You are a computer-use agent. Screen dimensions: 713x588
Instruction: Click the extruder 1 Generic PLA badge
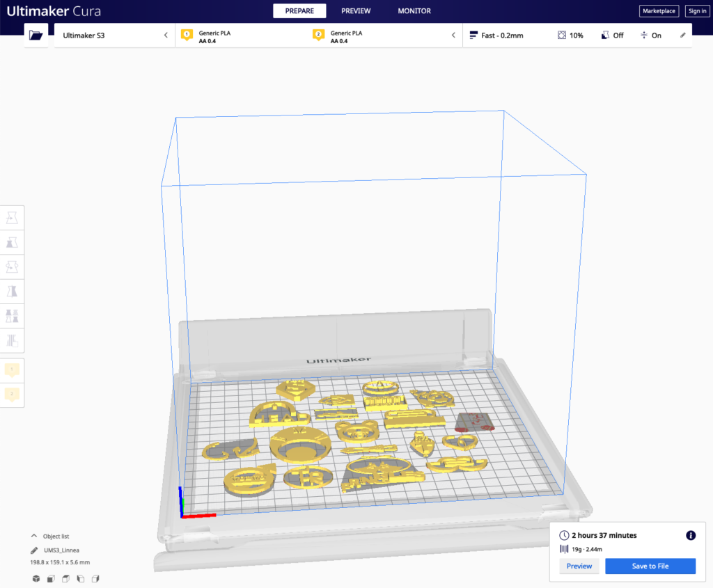click(x=187, y=35)
